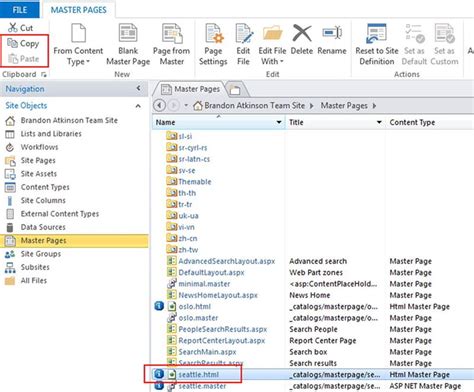The image size is (474, 392).
Task: Open the Clipboard dialog launcher
Action: [x=44, y=74]
